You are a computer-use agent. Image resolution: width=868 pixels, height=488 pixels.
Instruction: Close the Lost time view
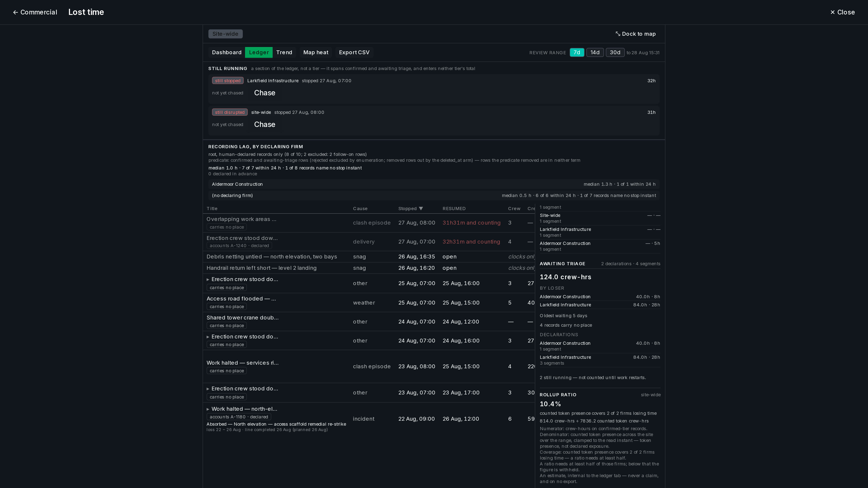pyautogui.click(x=842, y=12)
